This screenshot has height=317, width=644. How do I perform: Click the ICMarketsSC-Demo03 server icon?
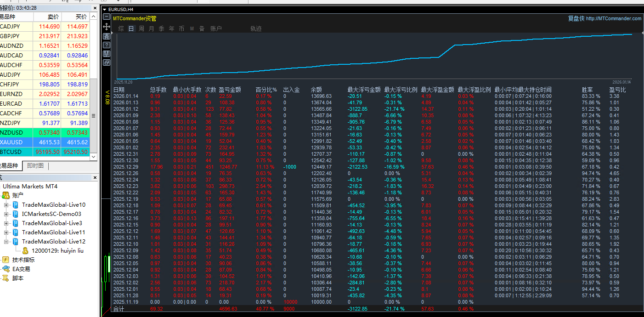coord(16,214)
